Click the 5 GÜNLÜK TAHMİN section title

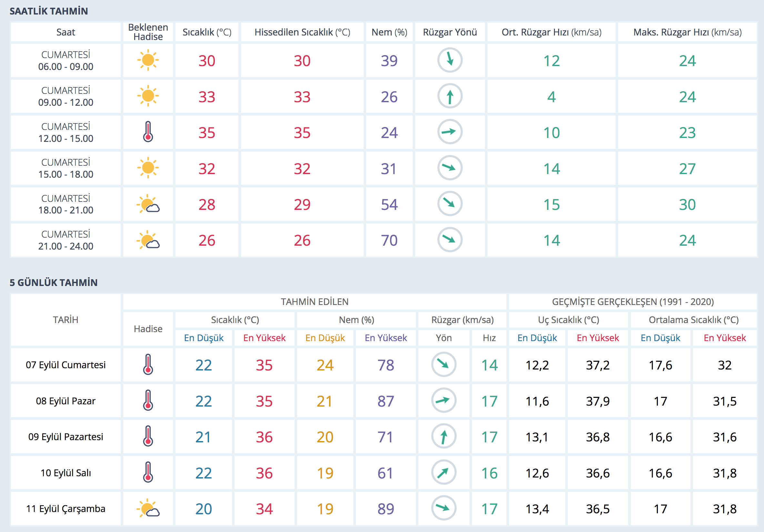click(53, 282)
